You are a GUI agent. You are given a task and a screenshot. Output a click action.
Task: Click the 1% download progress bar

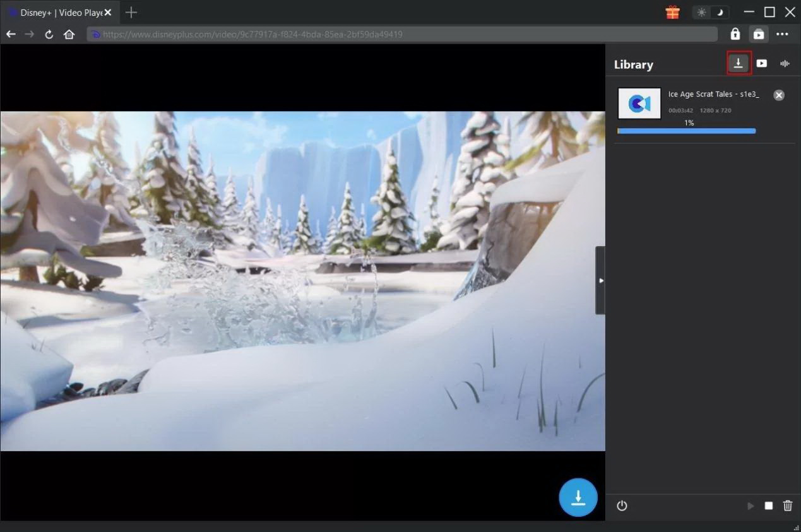[x=686, y=131]
